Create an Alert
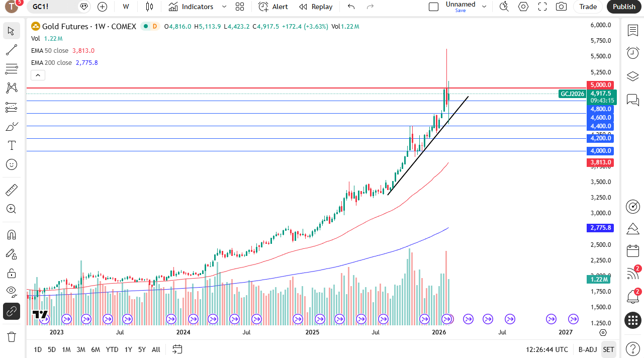644x358 pixels. coord(273,7)
